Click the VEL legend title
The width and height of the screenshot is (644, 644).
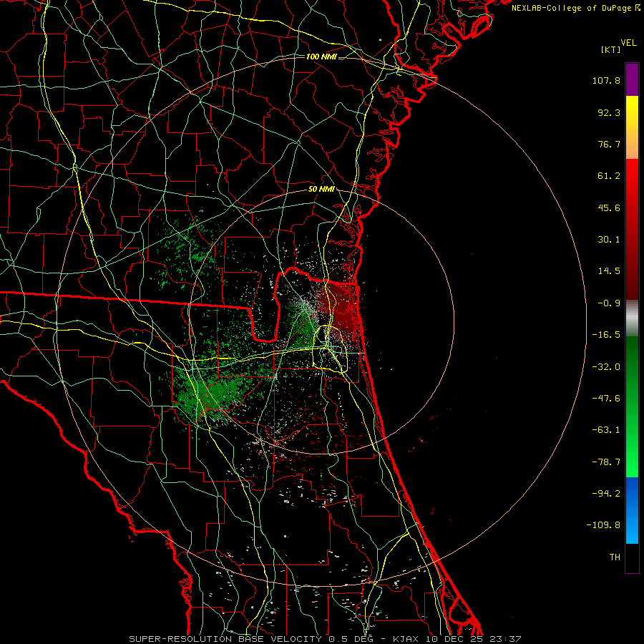click(x=628, y=43)
